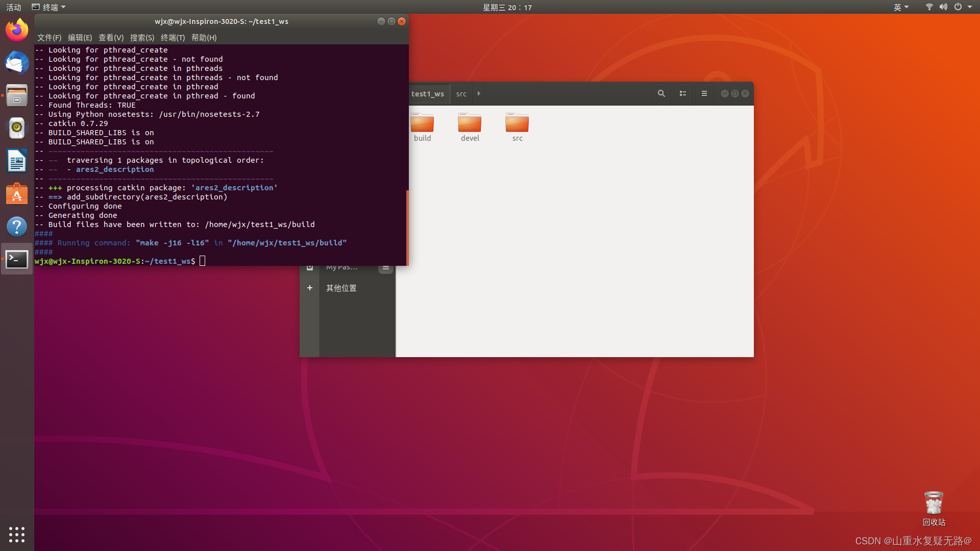Minimize the Files window
The width and height of the screenshot is (980, 551).
[724, 93]
